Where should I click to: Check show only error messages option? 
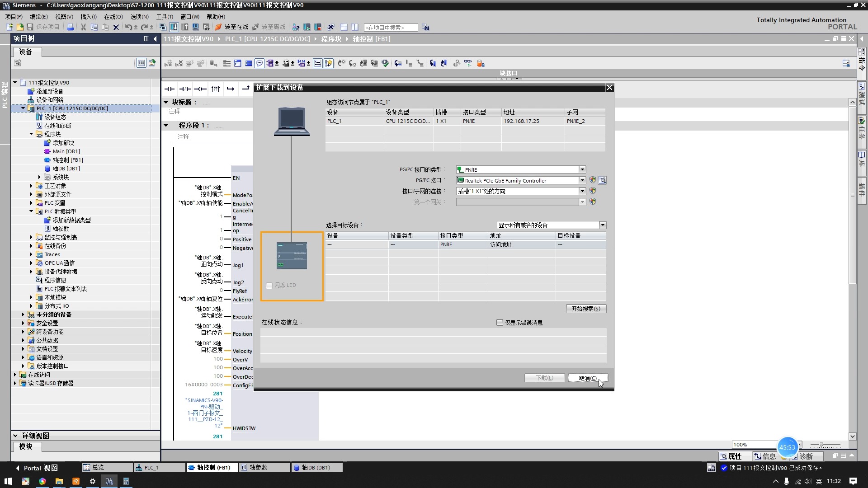[500, 323]
